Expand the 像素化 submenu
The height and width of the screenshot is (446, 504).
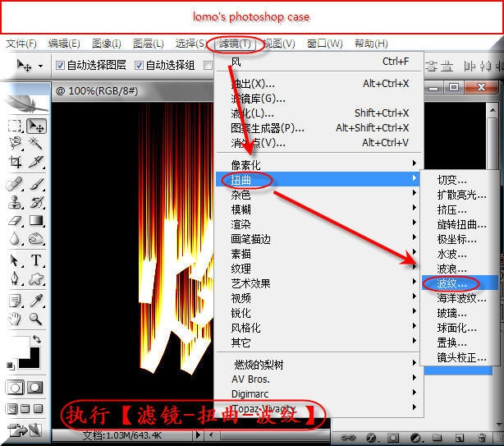318,164
